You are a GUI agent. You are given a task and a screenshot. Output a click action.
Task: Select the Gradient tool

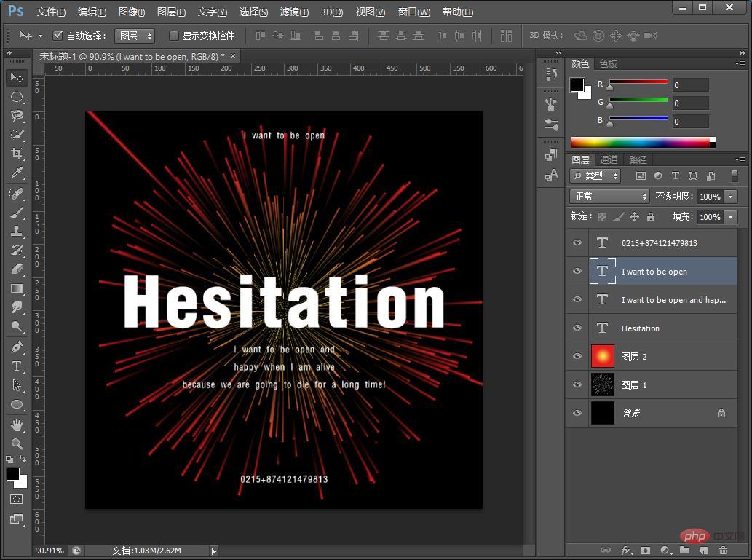[17, 288]
